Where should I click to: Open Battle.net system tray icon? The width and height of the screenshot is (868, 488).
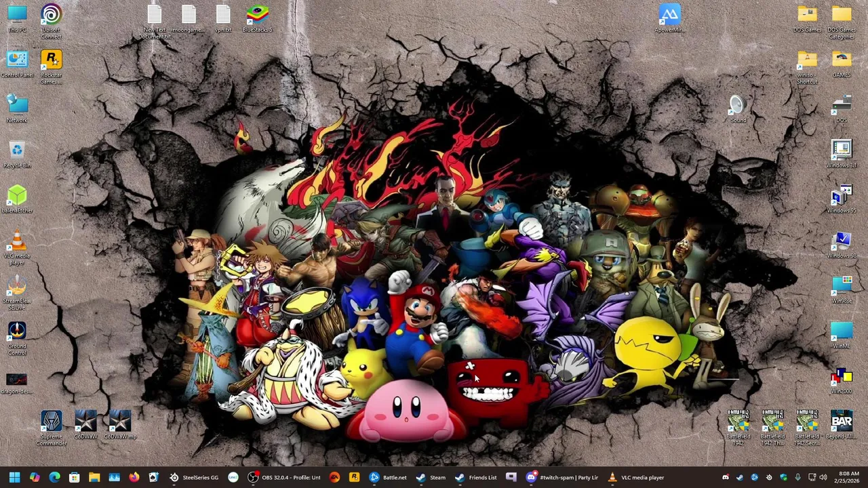[754, 477]
